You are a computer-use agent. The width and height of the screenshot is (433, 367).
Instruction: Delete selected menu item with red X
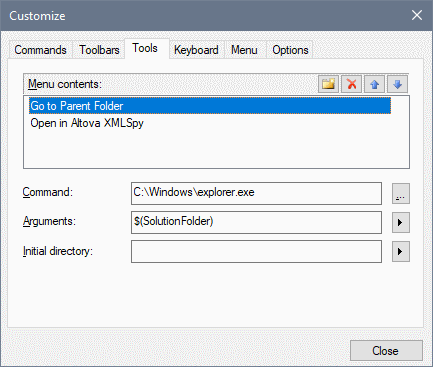click(x=351, y=84)
